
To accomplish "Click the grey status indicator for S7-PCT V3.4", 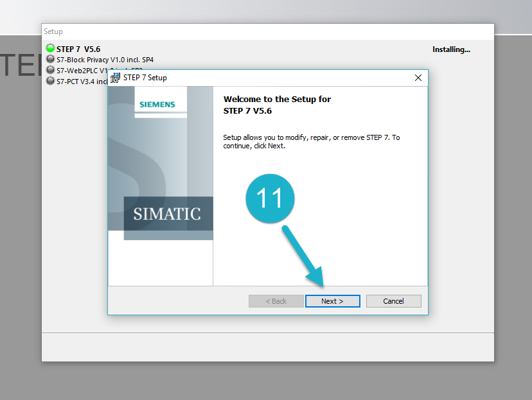I will coord(50,81).
